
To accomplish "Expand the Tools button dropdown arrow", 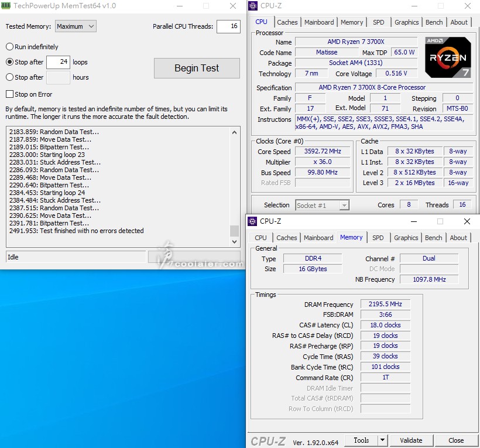I will 382,440.
